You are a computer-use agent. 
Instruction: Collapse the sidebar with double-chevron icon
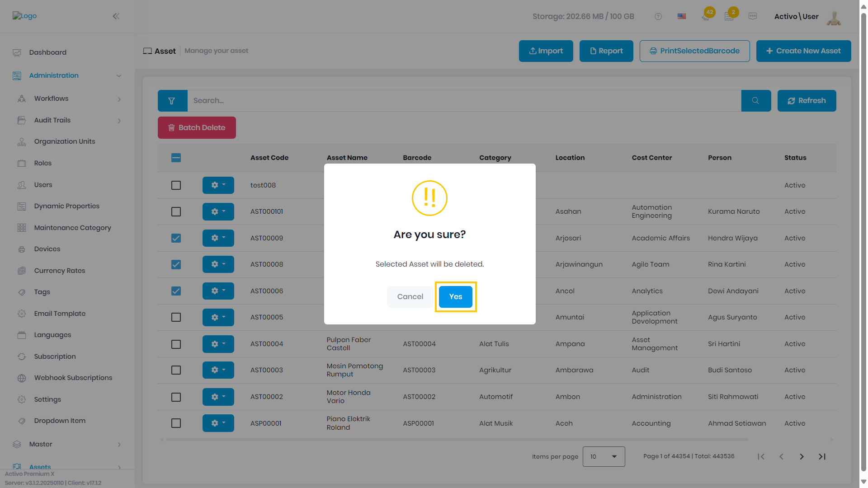pyautogui.click(x=116, y=16)
